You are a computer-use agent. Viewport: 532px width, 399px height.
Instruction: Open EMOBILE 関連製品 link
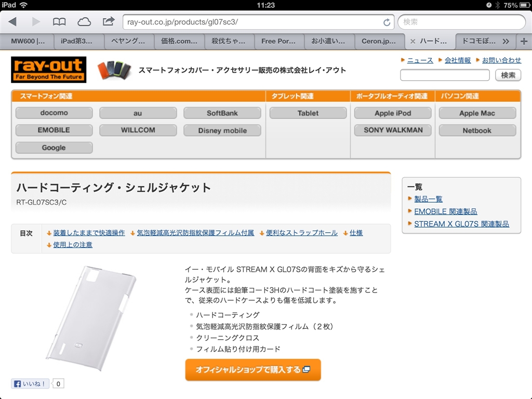pos(445,211)
